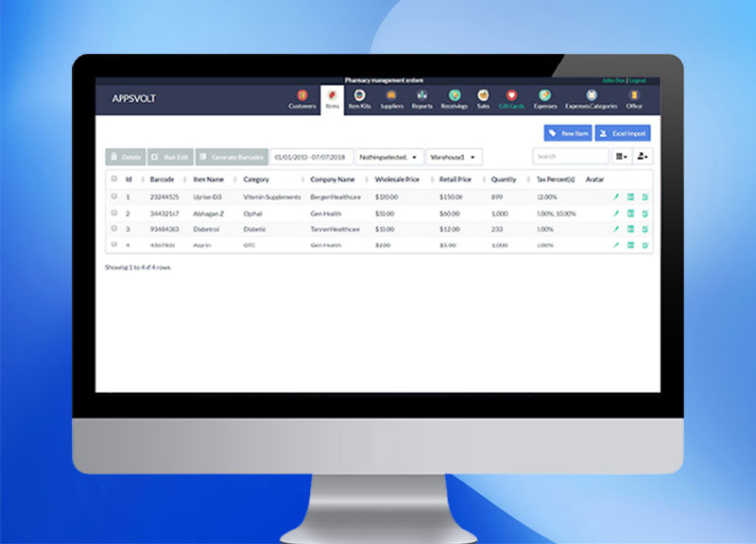The image size is (756, 544).
Task: Open the Receivings module icon
Action: (455, 97)
